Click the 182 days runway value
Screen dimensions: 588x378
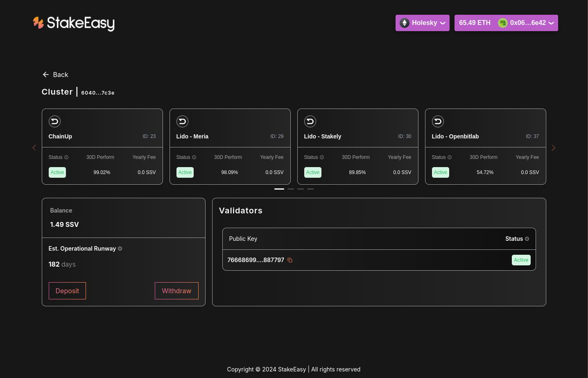pos(62,264)
